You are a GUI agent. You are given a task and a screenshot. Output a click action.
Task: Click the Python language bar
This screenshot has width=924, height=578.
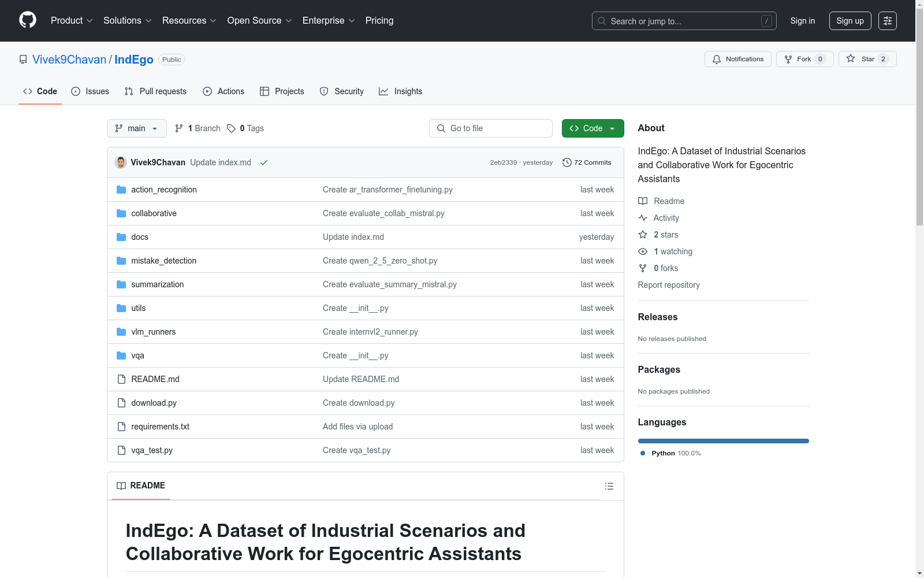(724, 441)
